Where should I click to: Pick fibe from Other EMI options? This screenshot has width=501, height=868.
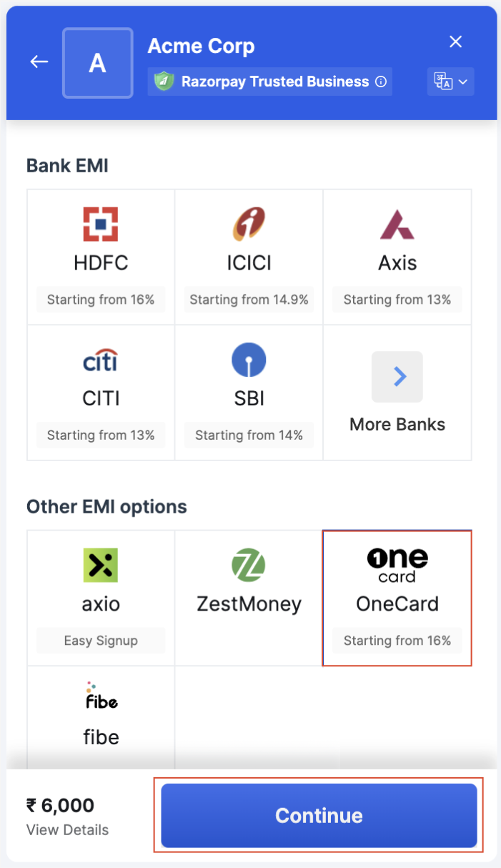pos(100,715)
